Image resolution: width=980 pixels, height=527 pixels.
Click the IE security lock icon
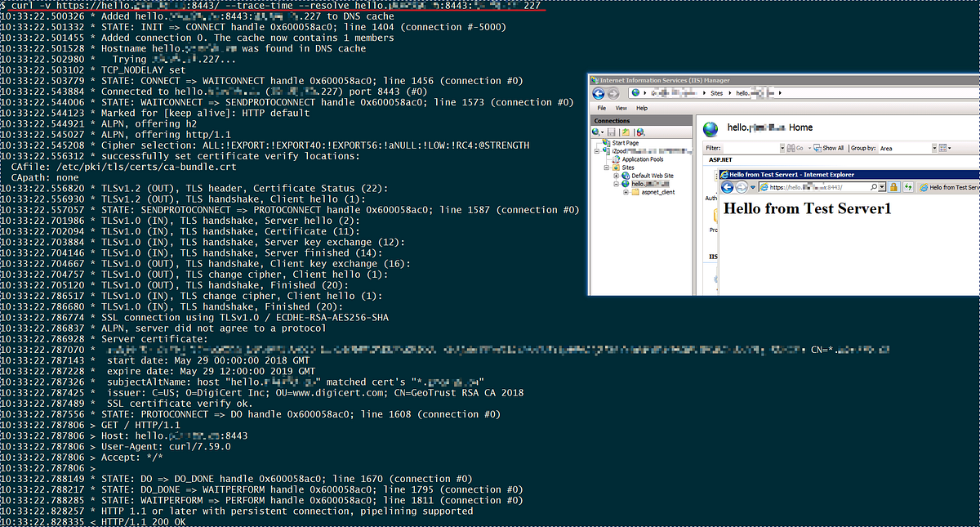point(893,187)
